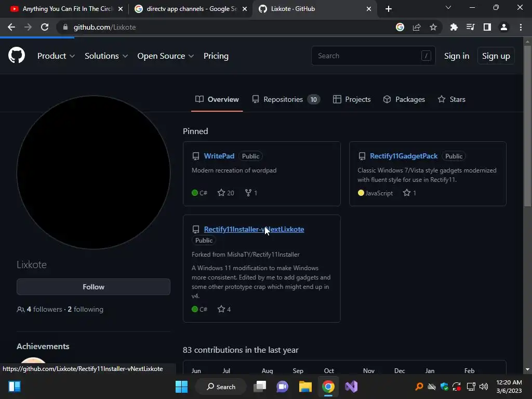Screen dimensions: 532x399
Task: Open a new browser tab
Action: pyautogui.click(x=389, y=9)
